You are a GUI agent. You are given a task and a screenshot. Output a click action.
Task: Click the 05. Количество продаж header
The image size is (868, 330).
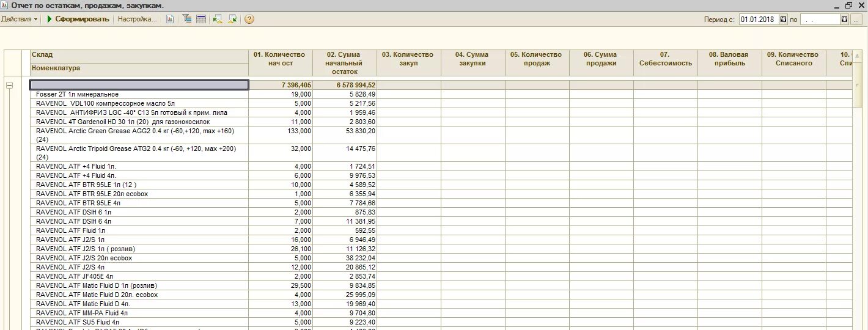coord(537,63)
